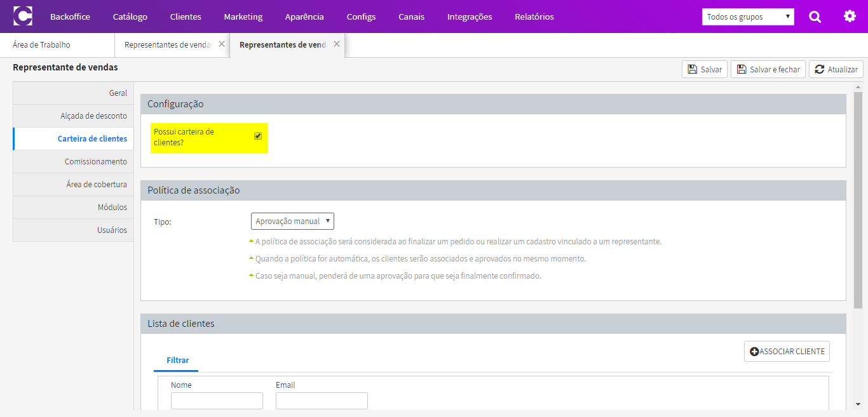Open the Aparência menu

(304, 17)
